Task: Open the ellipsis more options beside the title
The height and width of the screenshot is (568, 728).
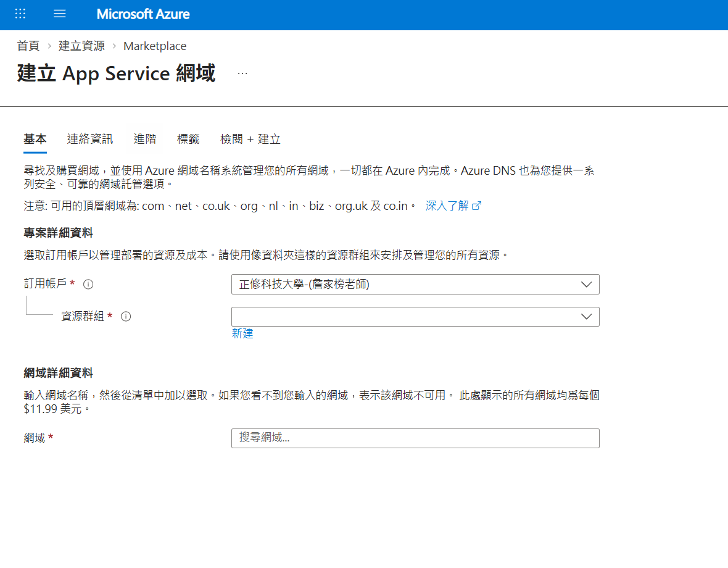Action: [242, 73]
